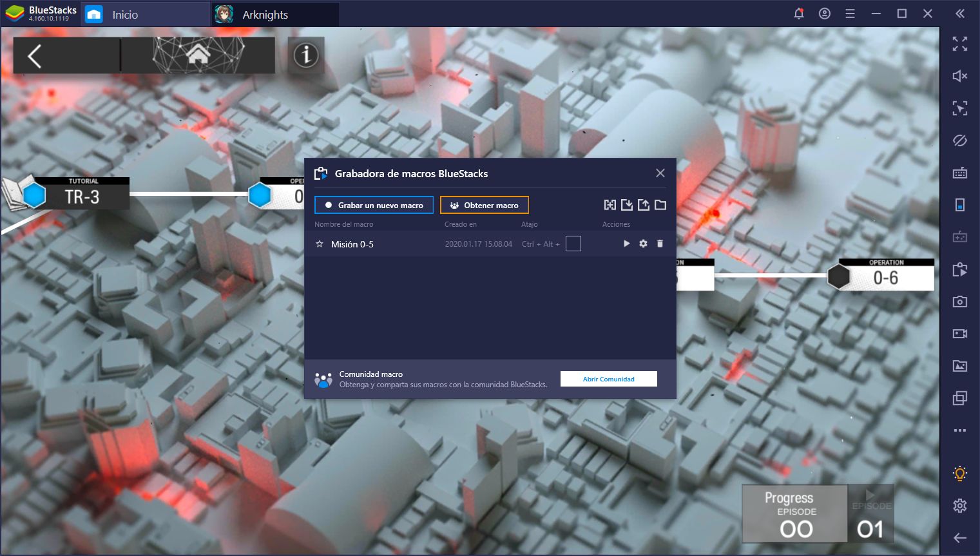Open the BlueStacks hamburger menu

(x=850, y=14)
